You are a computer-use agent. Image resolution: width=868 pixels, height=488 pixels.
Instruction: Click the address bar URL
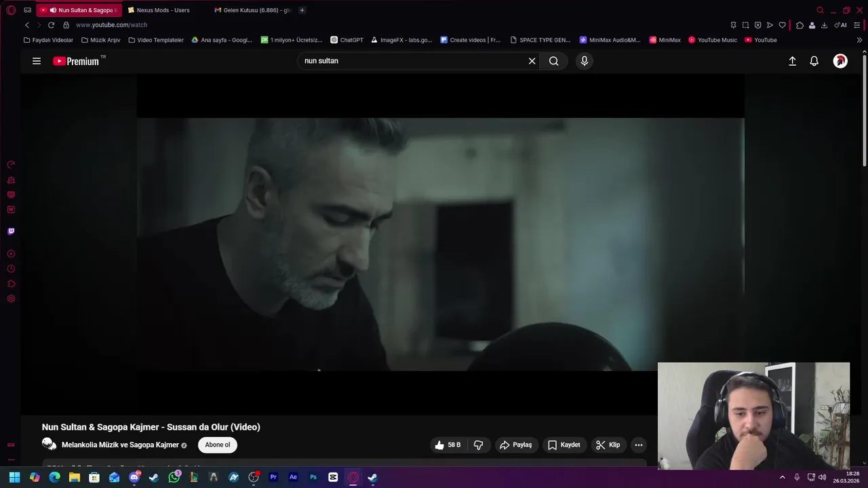(x=111, y=25)
